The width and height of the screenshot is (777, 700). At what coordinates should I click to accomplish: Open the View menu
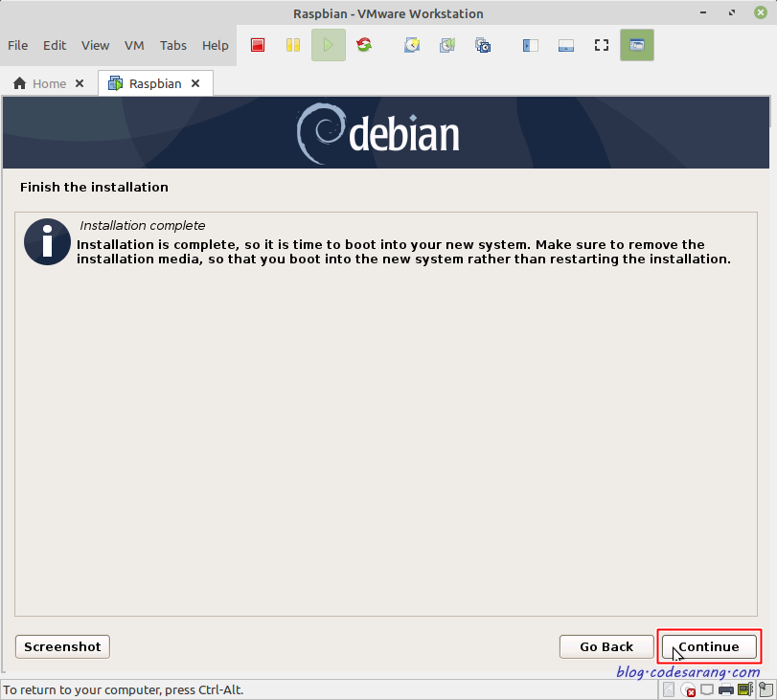point(95,46)
